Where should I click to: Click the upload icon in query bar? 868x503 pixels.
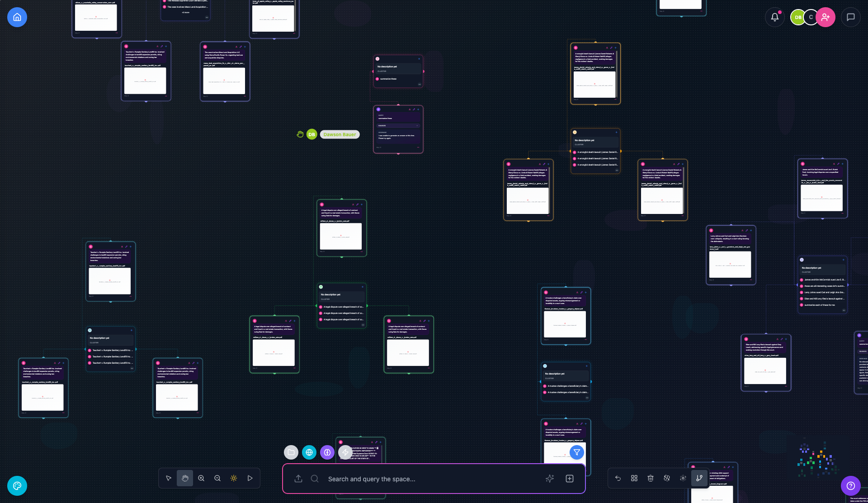298,479
